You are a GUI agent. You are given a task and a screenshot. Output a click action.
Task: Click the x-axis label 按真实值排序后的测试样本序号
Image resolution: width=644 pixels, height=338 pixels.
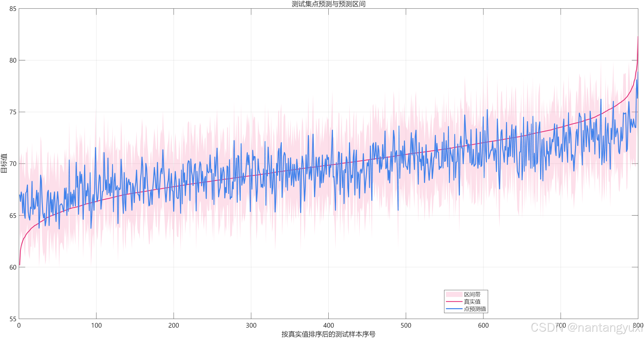(328, 334)
